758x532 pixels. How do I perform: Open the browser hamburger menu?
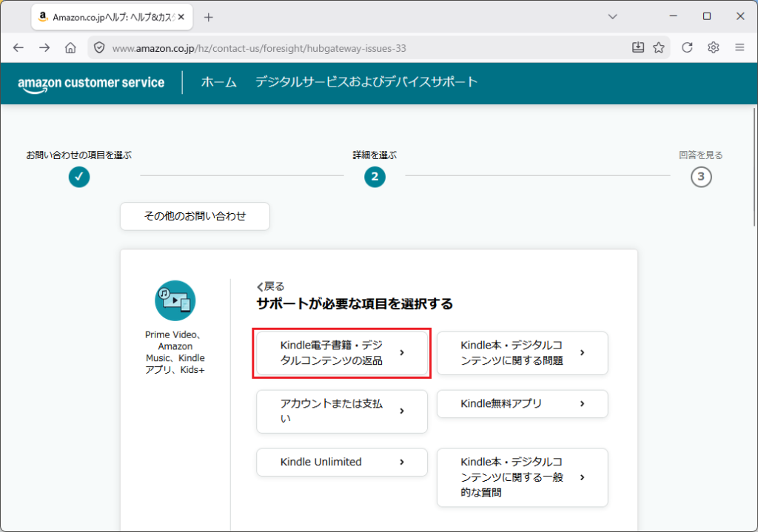coord(739,47)
